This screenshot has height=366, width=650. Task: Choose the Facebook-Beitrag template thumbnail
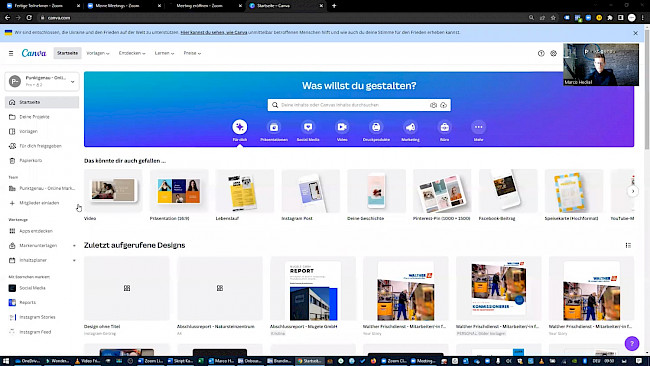pyautogui.click(x=508, y=191)
